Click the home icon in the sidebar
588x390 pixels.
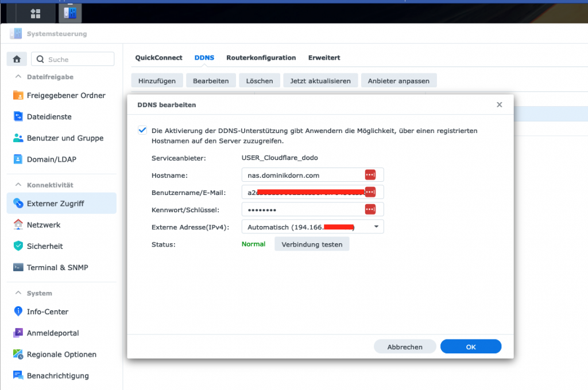pyautogui.click(x=17, y=59)
